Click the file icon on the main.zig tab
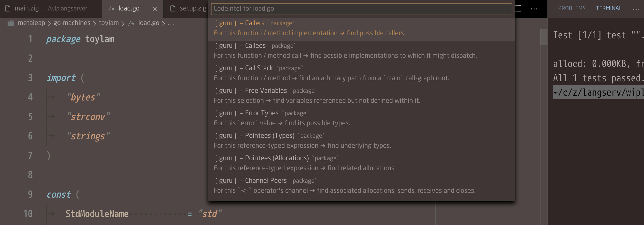The height and width of the screenshot is (225, 644). (x=8, y=8)
